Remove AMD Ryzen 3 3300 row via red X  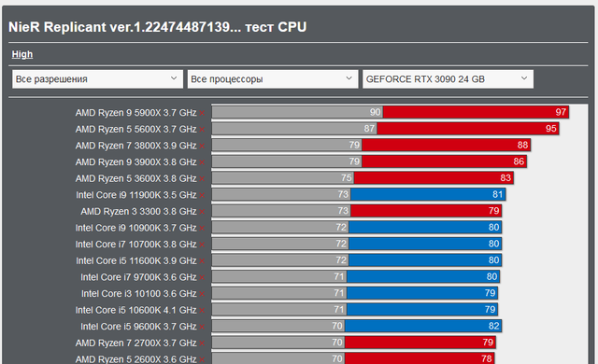point(202,212)
